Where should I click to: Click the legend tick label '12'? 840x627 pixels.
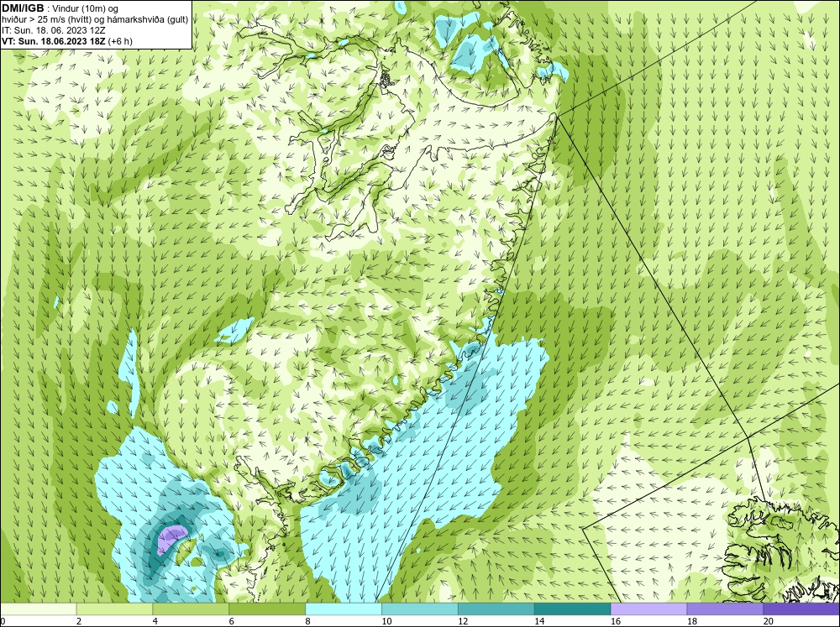(x=463, y=621)
